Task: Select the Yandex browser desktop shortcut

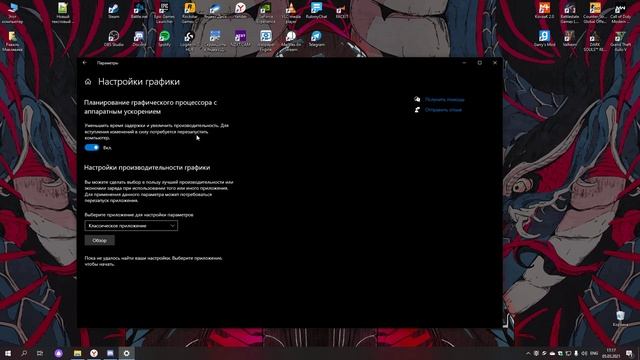Action: [240, 11]
